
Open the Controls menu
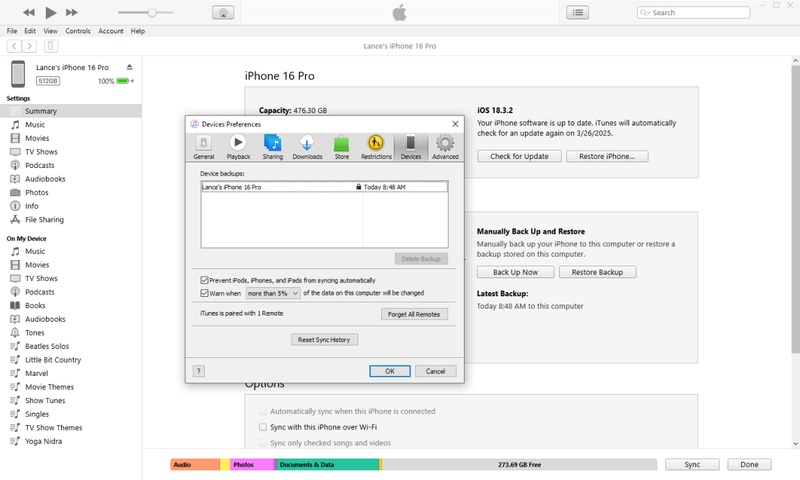pyautogui.click(x=78, y=31)
